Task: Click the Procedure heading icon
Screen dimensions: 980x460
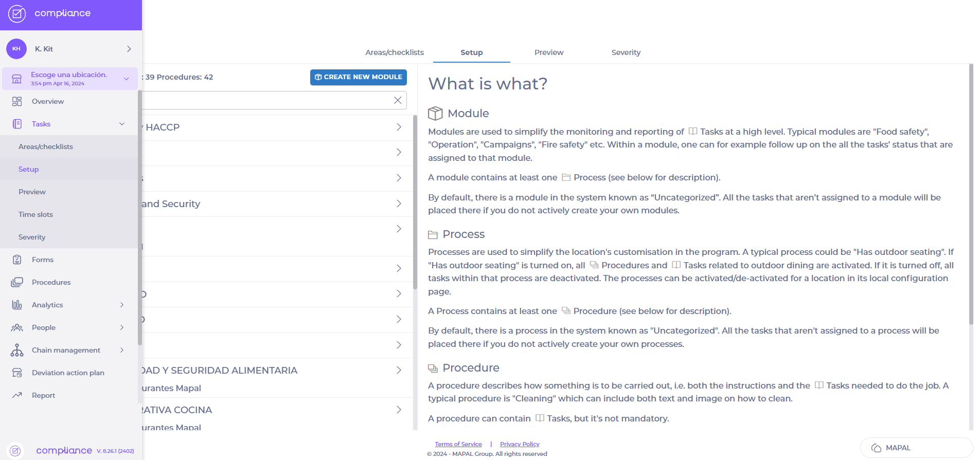Action: pyautogui.click(x=433, y=369)
